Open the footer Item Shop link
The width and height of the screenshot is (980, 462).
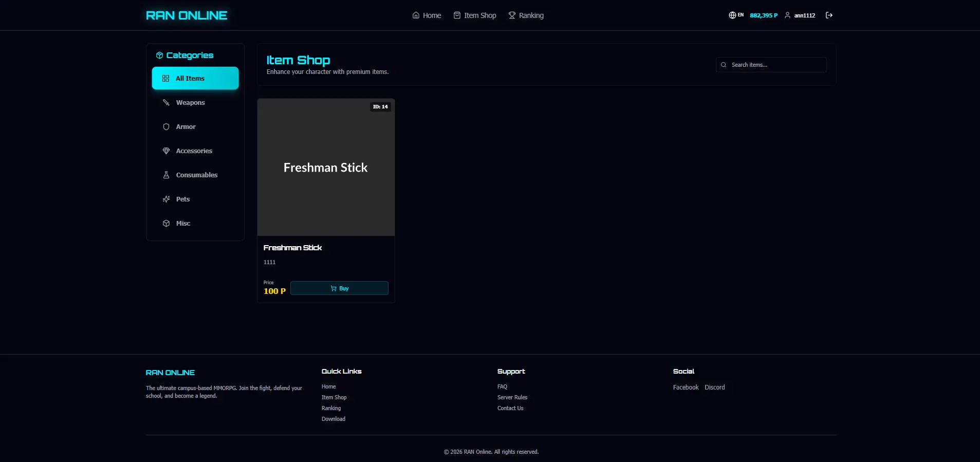click(x=334, y=397)
